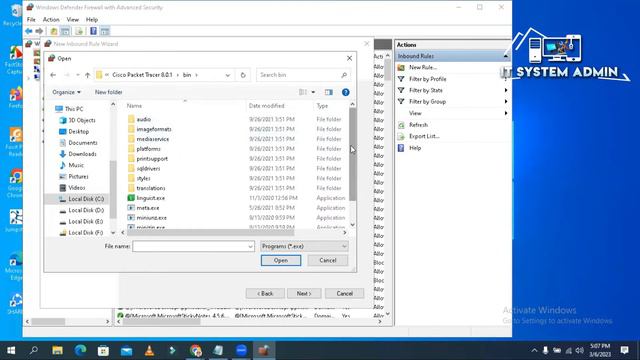The height and width of the screenshot is (360, 640).
Task: Open recent locations dropdown arrow
Action: click(78, 75)
